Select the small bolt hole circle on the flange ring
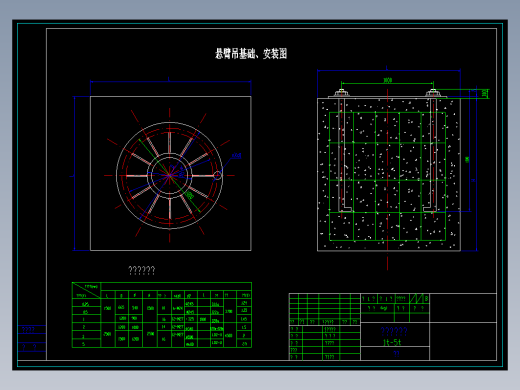 [x=217, y=175]
